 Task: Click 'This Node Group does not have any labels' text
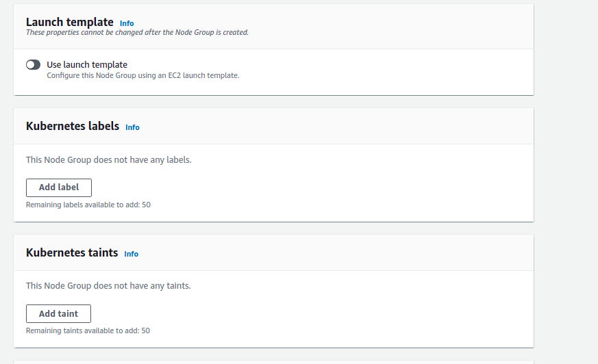tap(109, 160)
